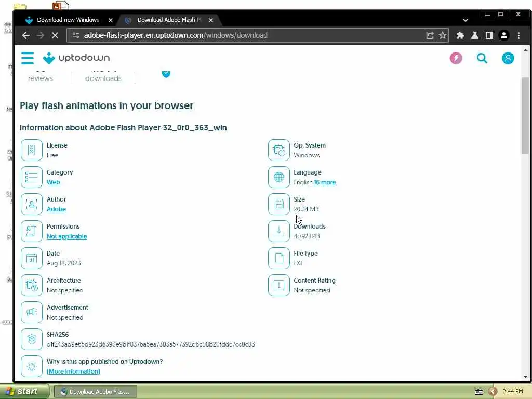Open the user account icon on Uptodown
This screenshot has height=399, width=532.
508,58
